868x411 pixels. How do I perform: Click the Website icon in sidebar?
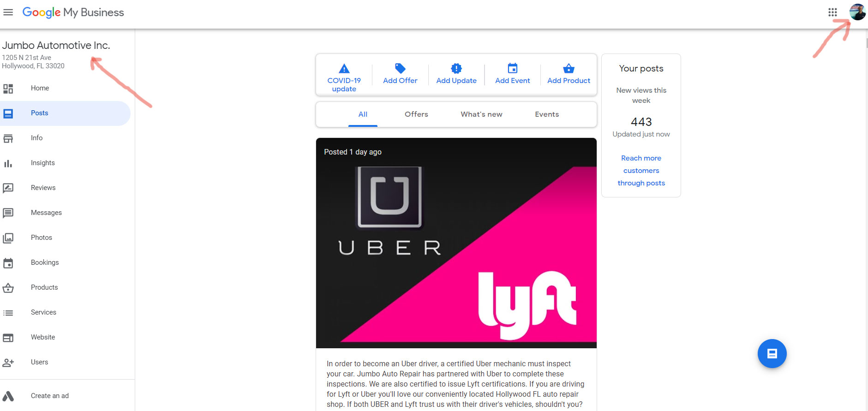coord(8,338)
